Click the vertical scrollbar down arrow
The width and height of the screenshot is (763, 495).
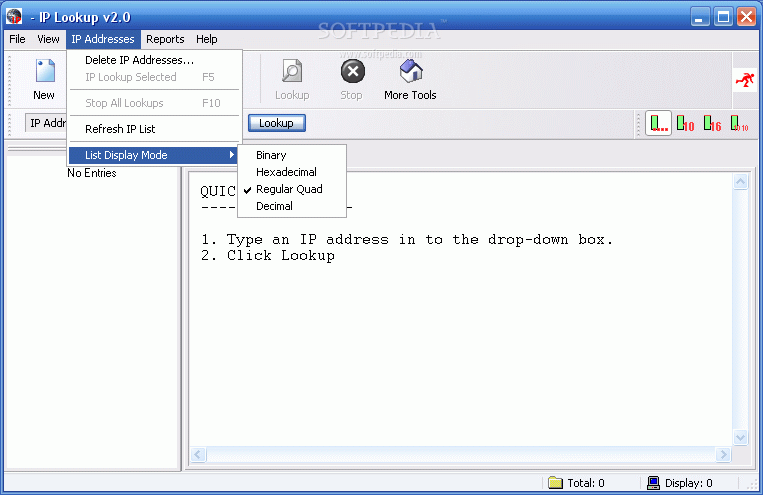740,437
